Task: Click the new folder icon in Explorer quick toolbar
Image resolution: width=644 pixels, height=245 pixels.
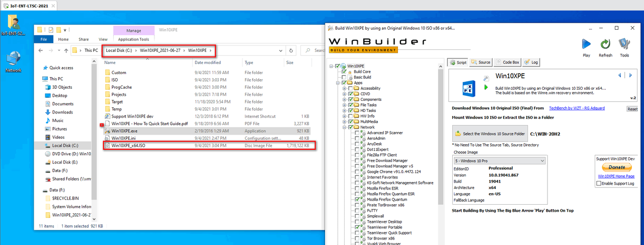Action: (59, 30)
